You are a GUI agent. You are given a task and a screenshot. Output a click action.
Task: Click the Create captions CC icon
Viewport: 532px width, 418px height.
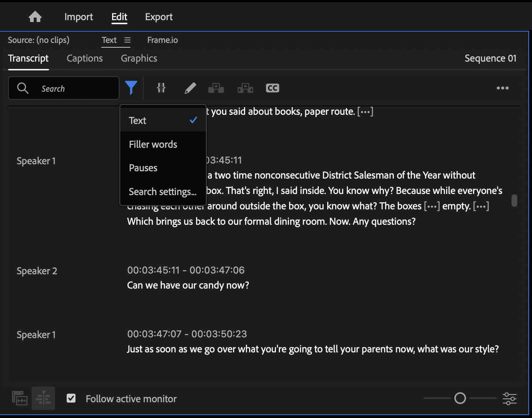tap(272, 88)
